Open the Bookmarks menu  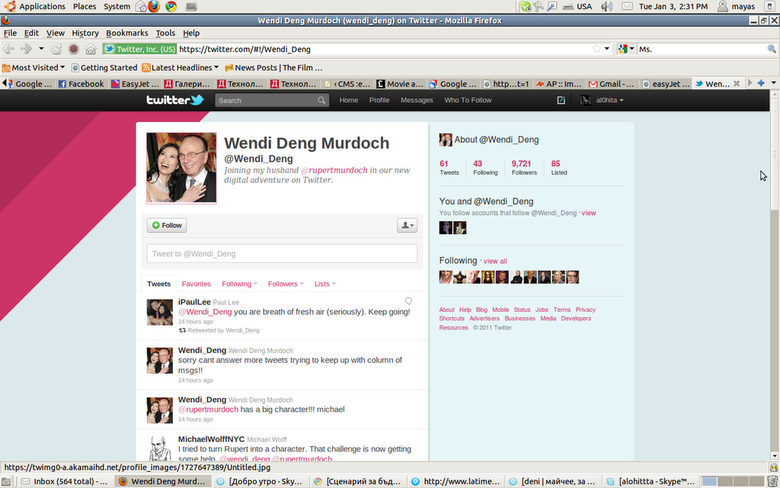[127, 33]
